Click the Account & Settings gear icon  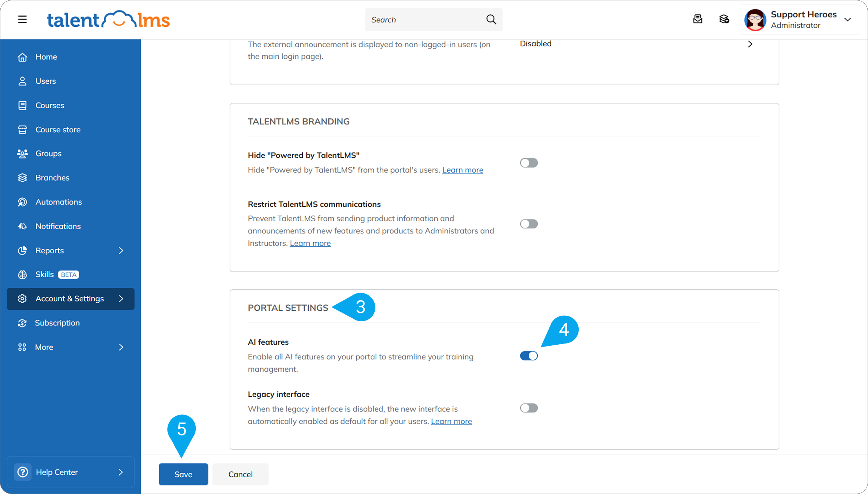click(x=22, y=299)
